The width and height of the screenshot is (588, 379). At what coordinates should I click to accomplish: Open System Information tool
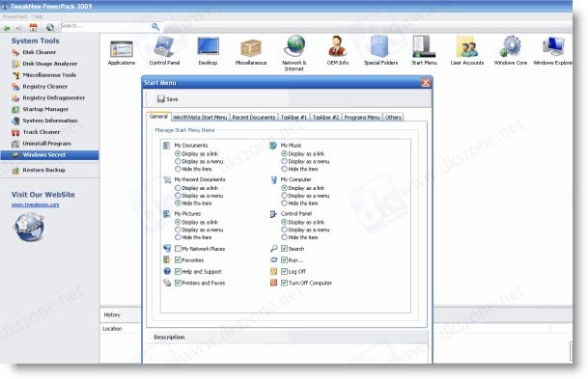(x=50, y=121)
